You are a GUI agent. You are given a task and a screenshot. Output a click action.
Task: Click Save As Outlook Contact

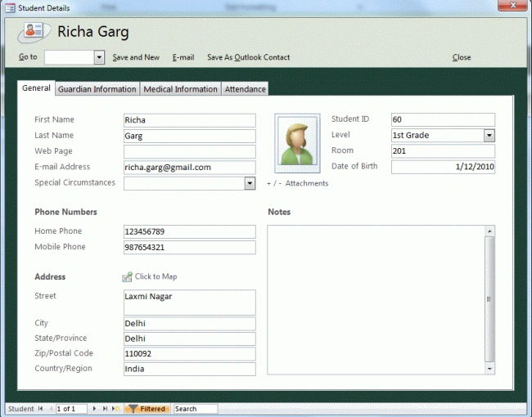tap(248, 57)
